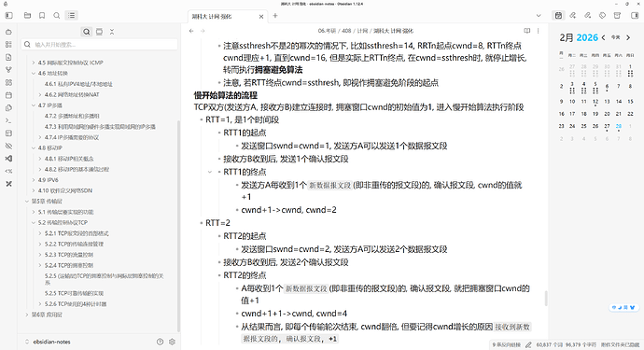Close the current note tab

(x=261, y=17)
